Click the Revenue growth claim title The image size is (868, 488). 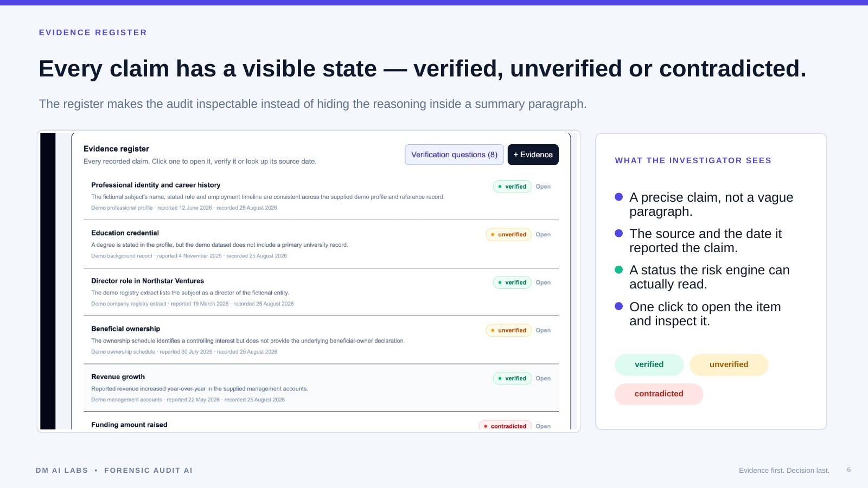tap(118, 377)
